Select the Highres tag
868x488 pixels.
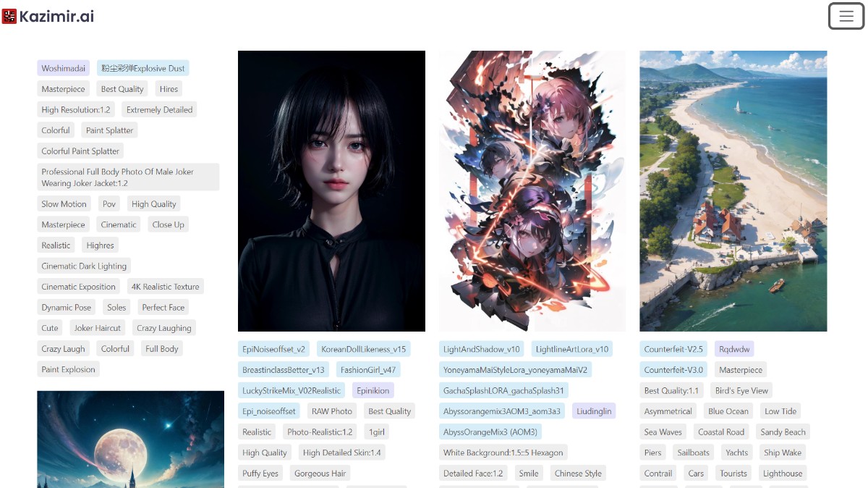tap(101, 245)
